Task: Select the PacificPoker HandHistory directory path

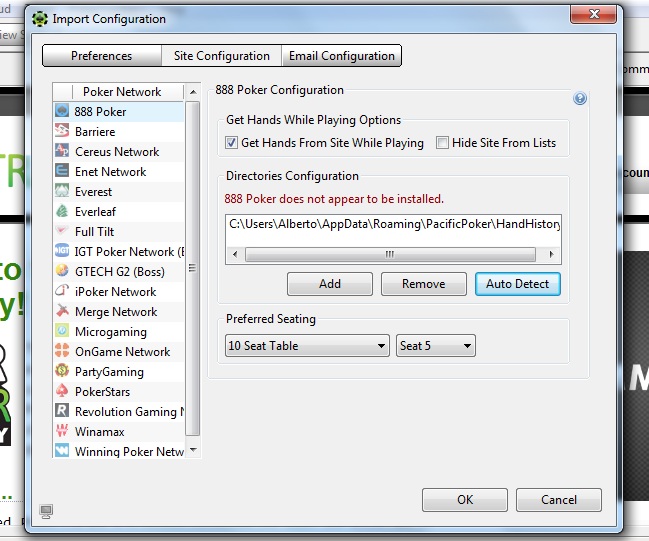Action: point(393,224)
